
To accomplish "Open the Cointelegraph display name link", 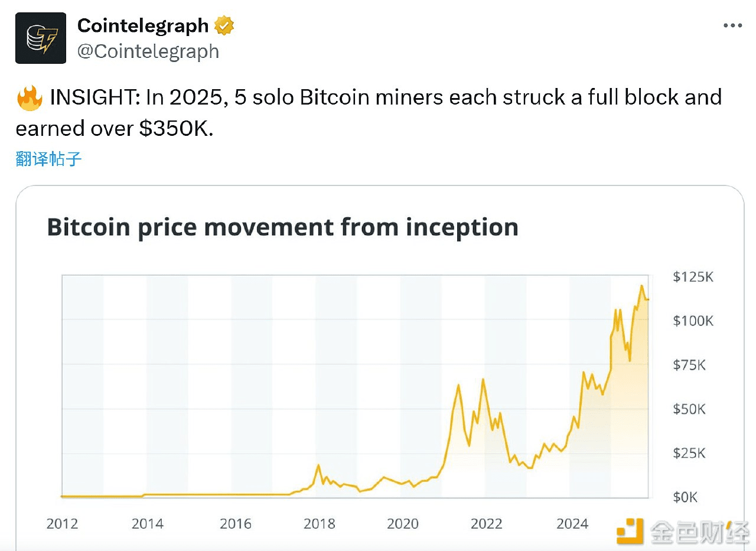I will click(143, 26).
